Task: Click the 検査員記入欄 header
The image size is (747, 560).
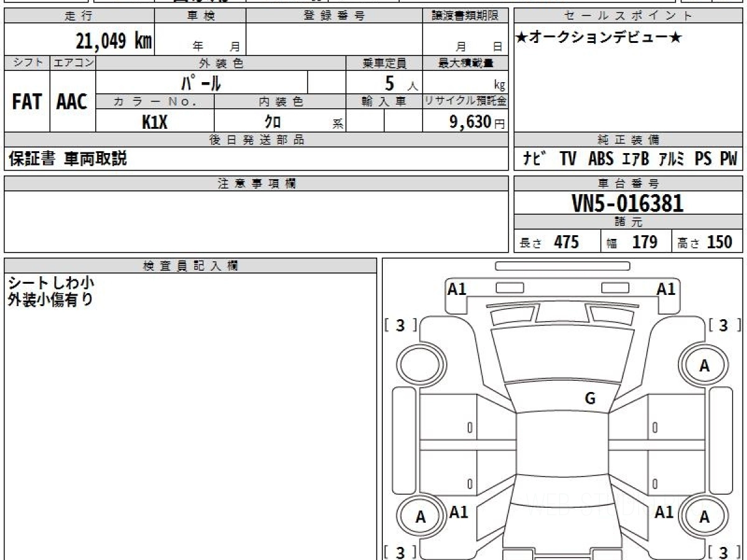Action: tap(190, 265)
